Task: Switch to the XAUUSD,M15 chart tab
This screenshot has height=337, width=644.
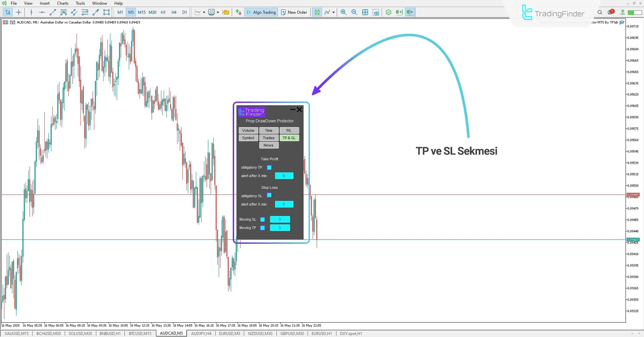Action: click(16, 333)
